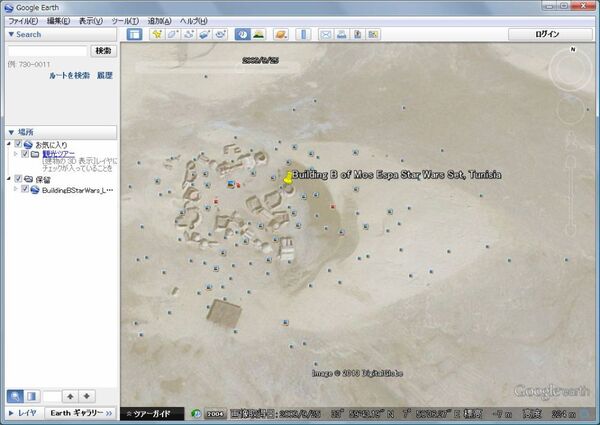Image resolution: width=600 pixels, height=425 pixels.
Task: Open the 編集(E) menu
Action: coord(58,21)
